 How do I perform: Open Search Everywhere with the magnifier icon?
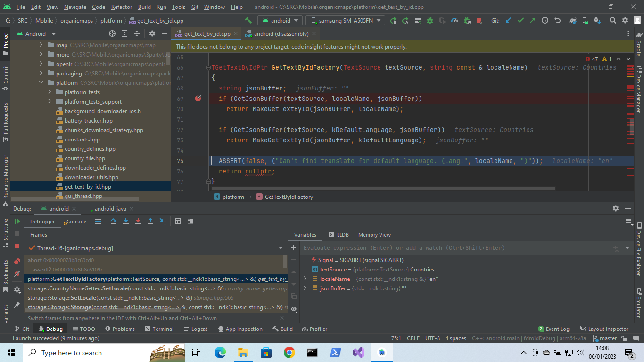click(612, 20)
